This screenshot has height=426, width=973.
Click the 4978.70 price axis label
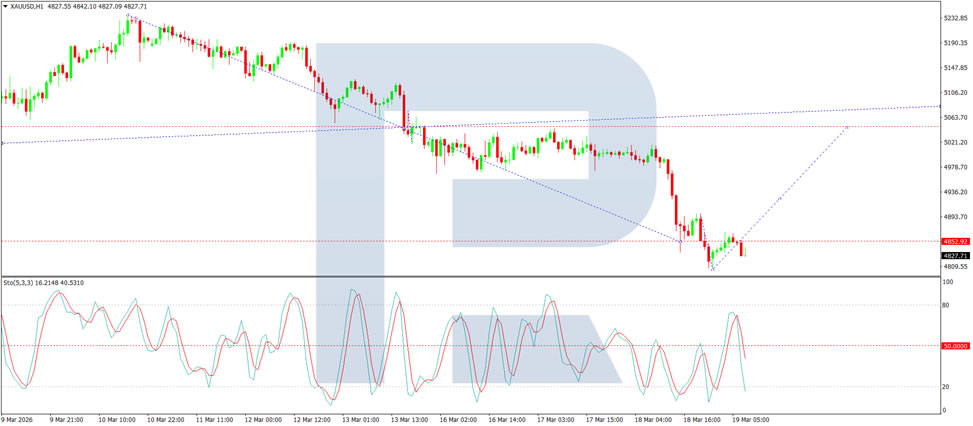point(955,167)
